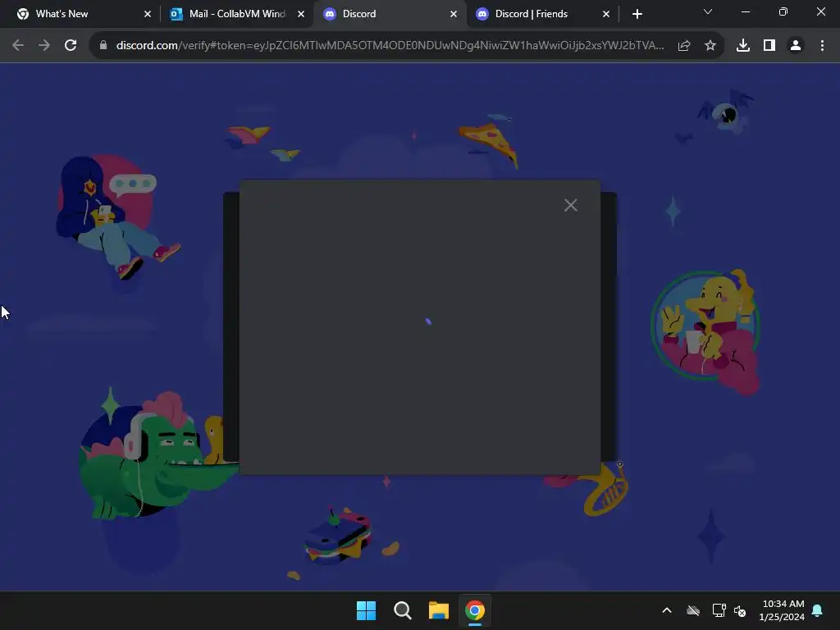Close the Discord | Friends tab
Screen dimensions: 840x630
click(x=606, y=14)
